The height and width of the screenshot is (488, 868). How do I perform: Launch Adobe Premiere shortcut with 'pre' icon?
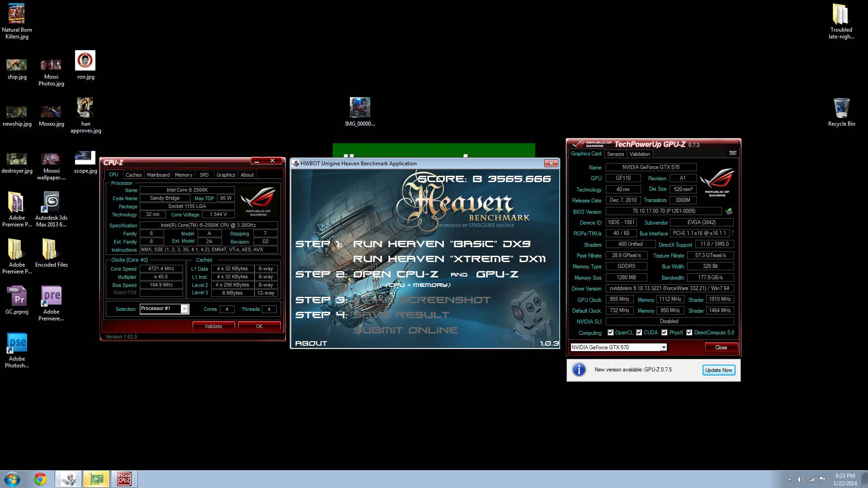[x=51, y=303]
